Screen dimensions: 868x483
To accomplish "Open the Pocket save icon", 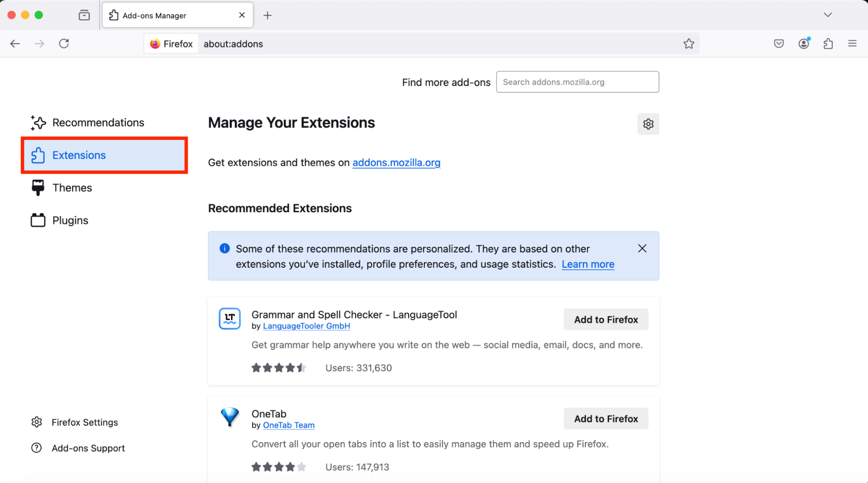I will (x=779, y=43).
